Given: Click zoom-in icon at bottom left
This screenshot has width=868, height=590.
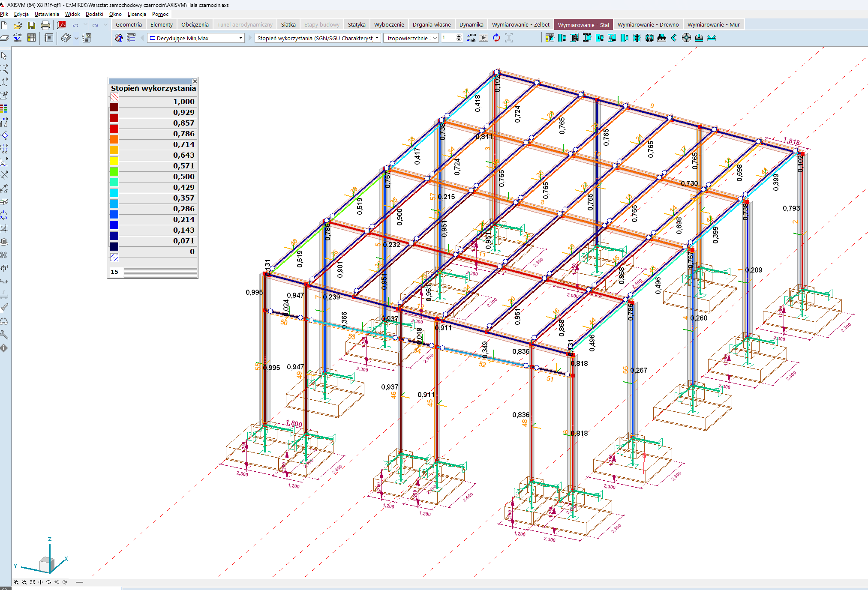Looking at the screenshot, I should 16,582.
